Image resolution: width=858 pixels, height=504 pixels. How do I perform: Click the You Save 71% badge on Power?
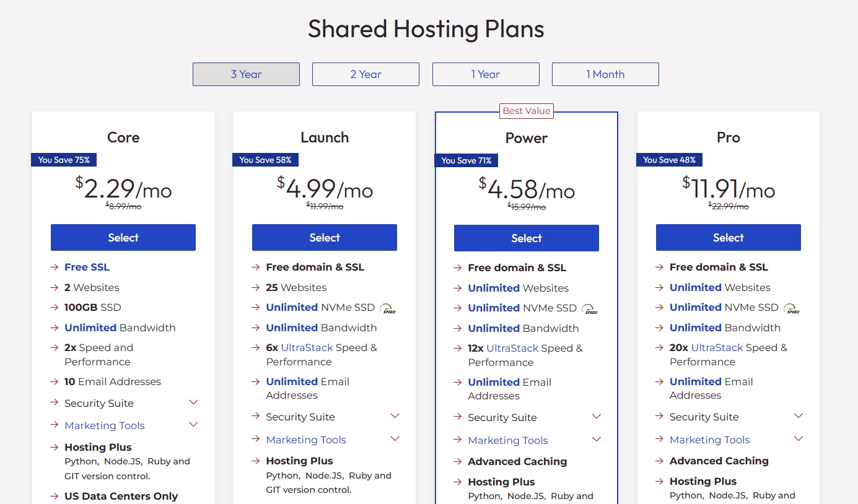466,160
